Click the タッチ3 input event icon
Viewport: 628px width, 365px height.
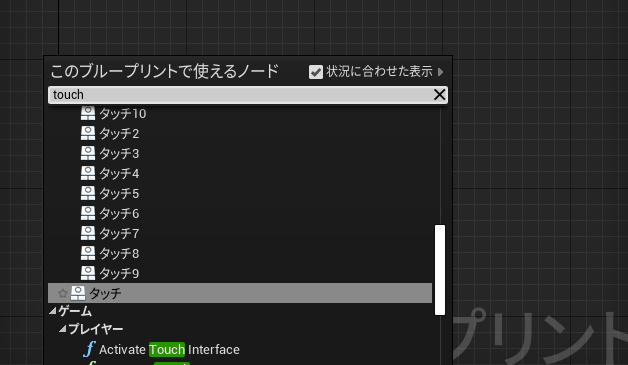click(88, 153)
